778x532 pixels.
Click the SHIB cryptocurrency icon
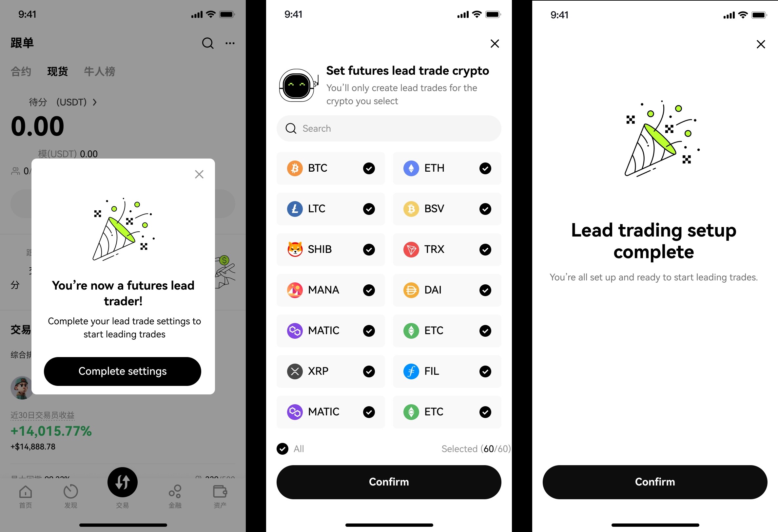point(294,249)
